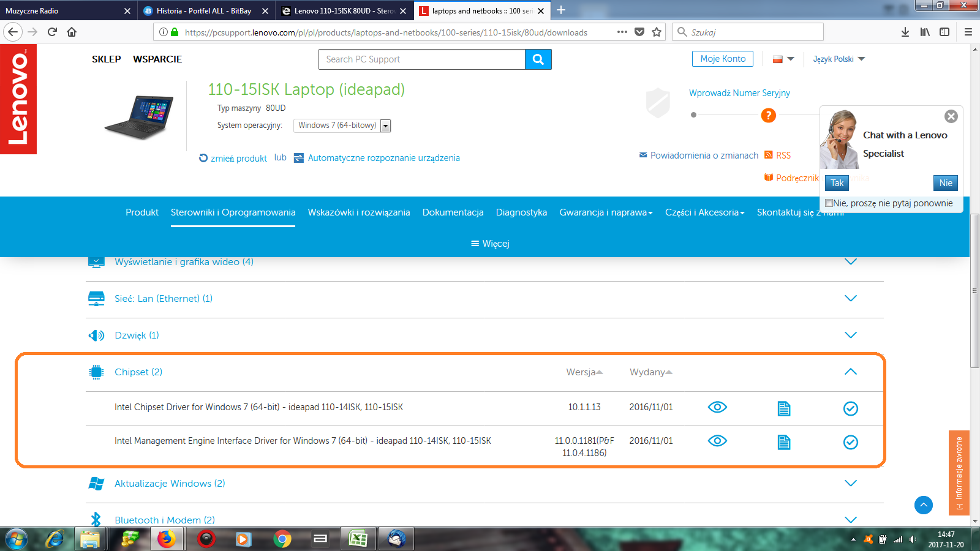The height and width of the screenshot is (551, 980).
Task: Collapse the Chipset section chevron
Action: tap(851, 372)
